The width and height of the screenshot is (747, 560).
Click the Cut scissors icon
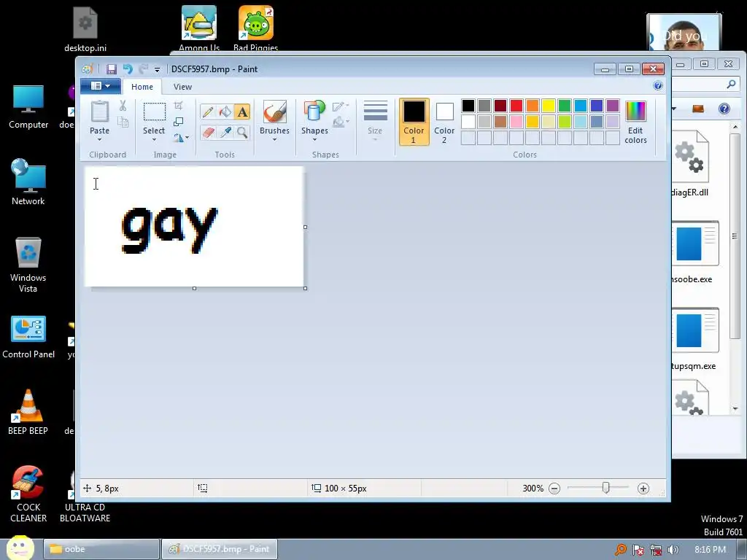[x=123, y=106]
